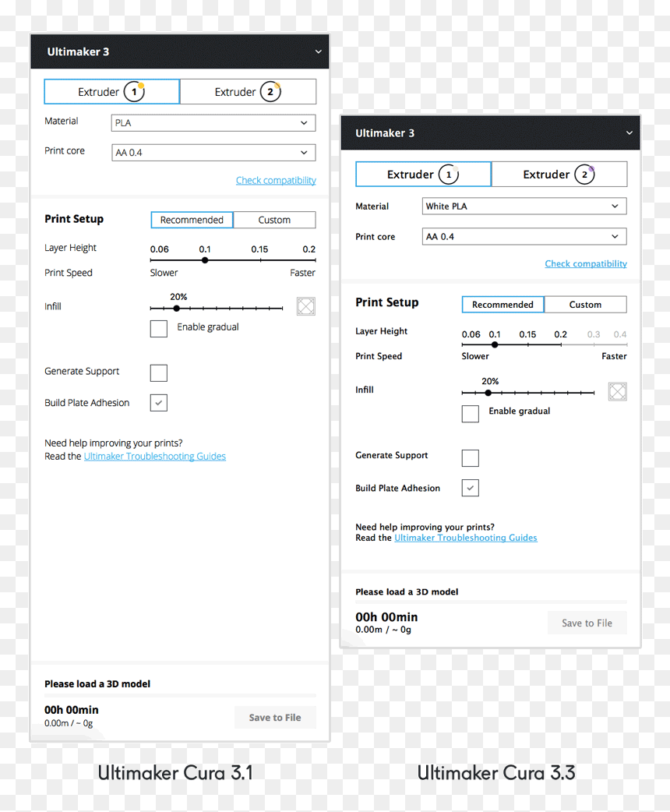Uncheck Build Plate Adhesion in Cura 3.1 panel
Screen dimensions: 670x812
(x=158, y=402)
